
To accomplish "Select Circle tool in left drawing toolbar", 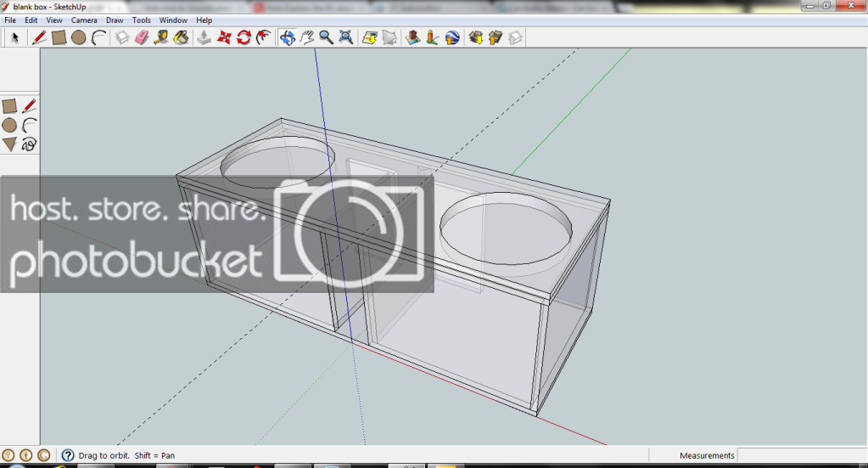I will (x=9, y=125).
